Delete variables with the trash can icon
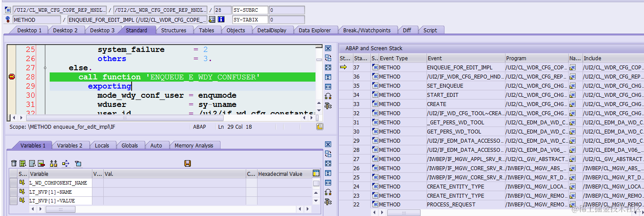Viewport: 644px width, 216px height. 14,163
